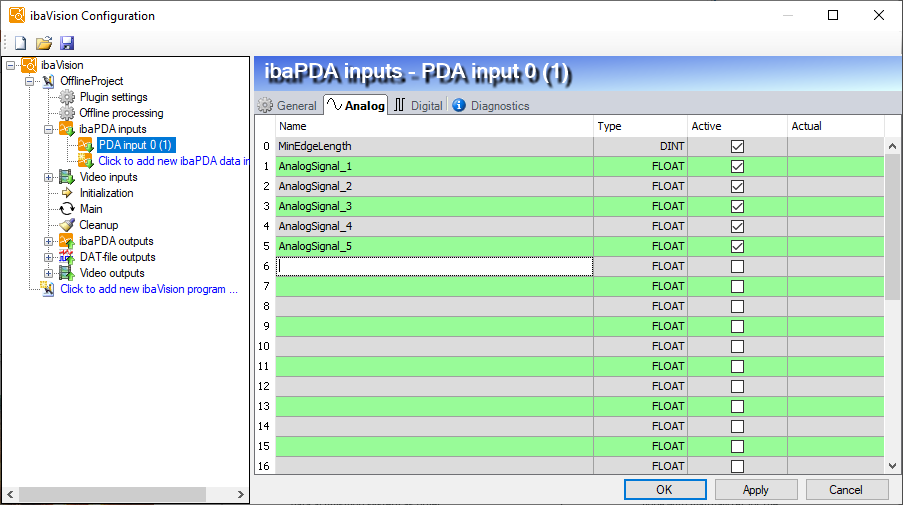Click the tree scroll-right arrow
This screenshot has height=505, width=903.
241,494
